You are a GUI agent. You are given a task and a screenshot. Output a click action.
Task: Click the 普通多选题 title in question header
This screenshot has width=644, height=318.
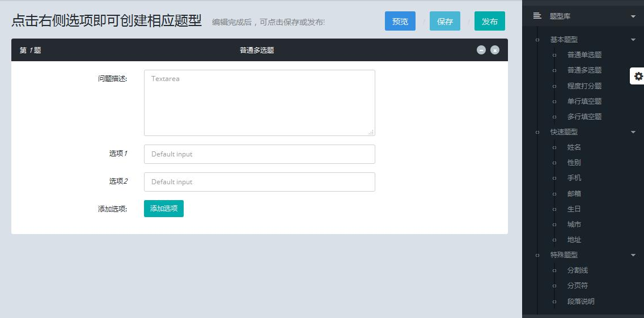tap(257, 50)
